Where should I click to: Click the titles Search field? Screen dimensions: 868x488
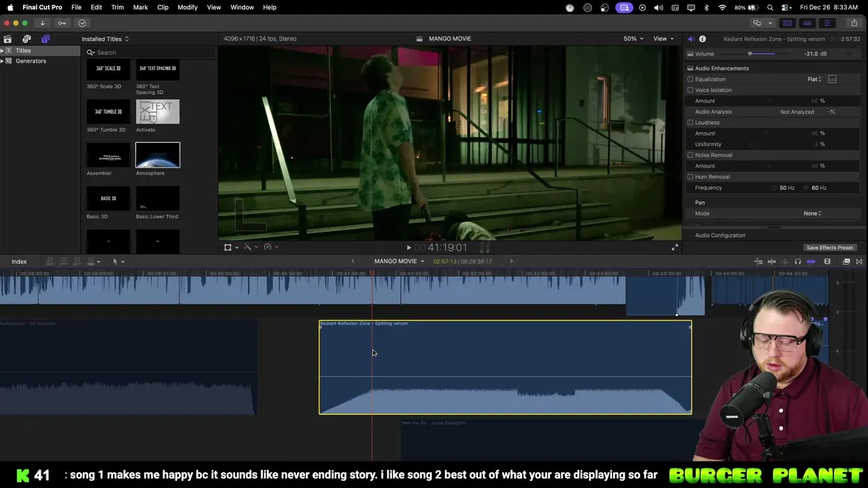[151, 52]
